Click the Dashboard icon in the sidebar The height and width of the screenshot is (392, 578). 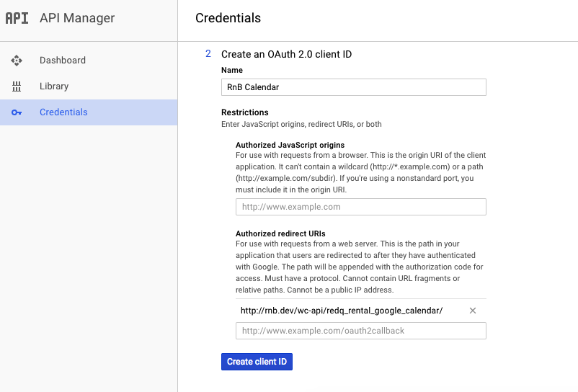pos(17,61)
